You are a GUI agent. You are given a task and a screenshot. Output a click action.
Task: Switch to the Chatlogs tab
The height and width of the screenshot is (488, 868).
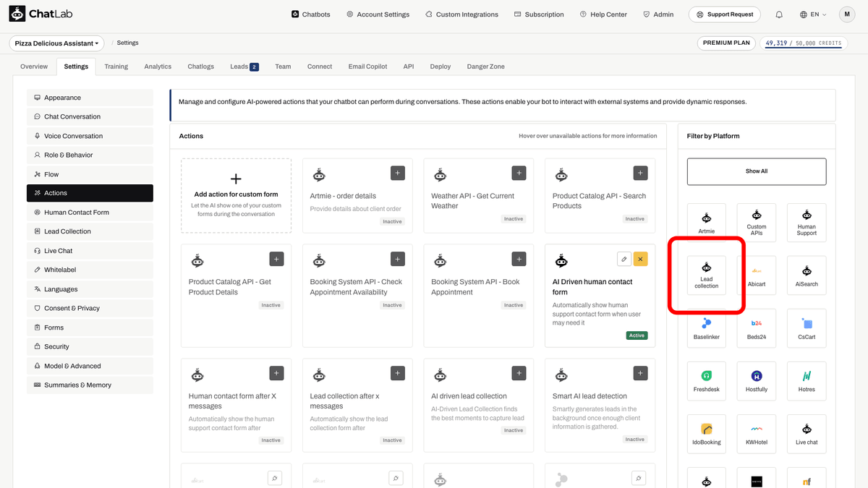point(201,67)
